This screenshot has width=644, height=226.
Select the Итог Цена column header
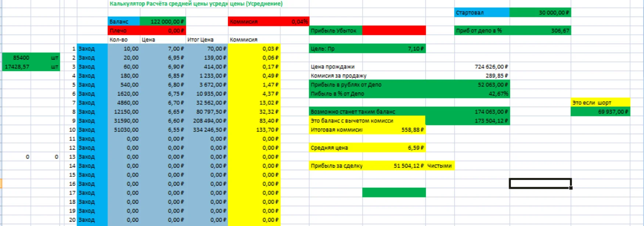pos(206,40)
